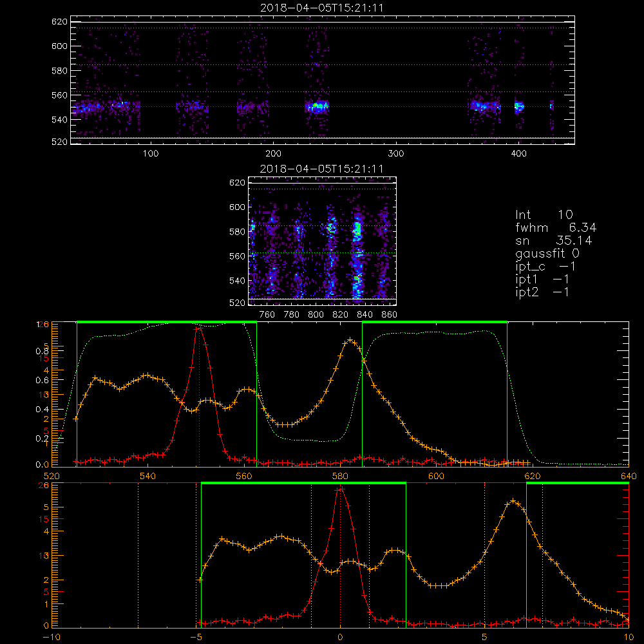Click the left thick green bar atop wavelength plot
The height and width of the screenshot is (644, 644).
167,322
